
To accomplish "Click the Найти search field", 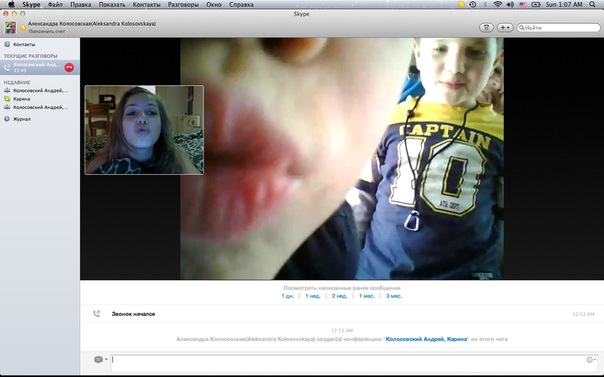I will [x=559, y=27].
